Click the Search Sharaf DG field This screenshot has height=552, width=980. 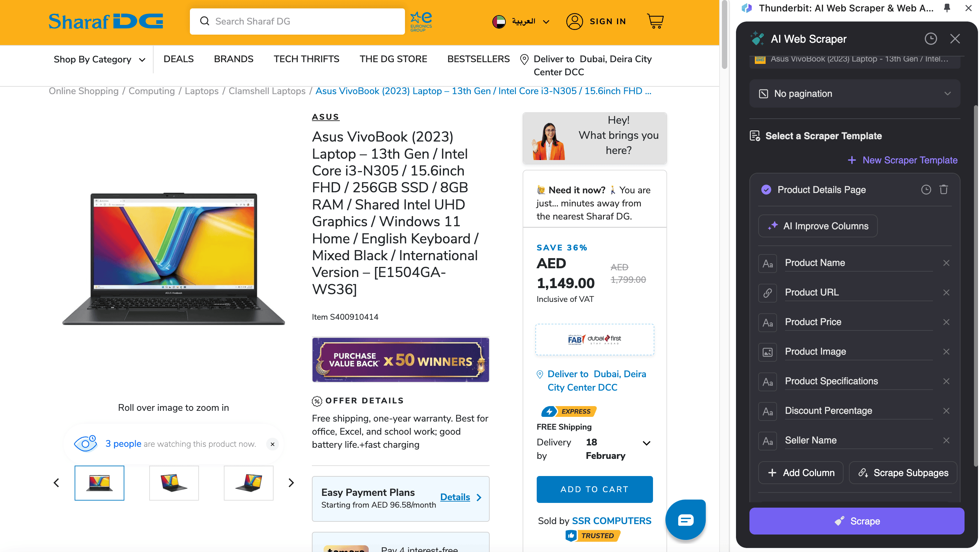point(297,21)
